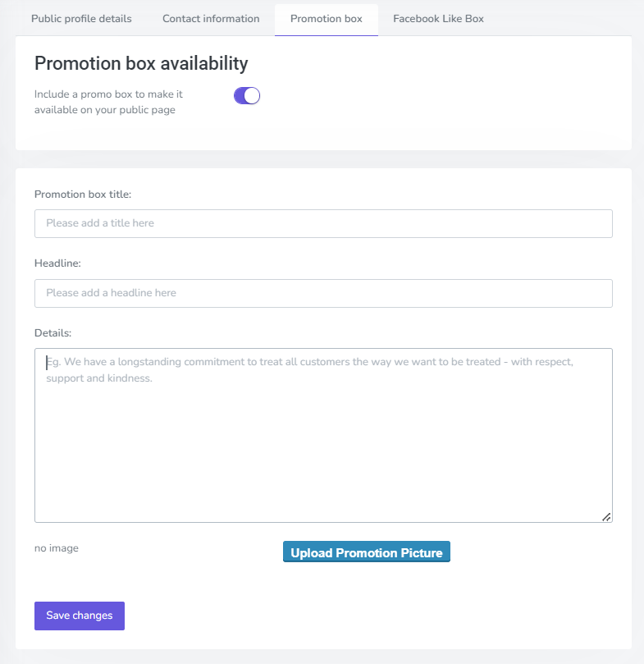The image size is (644, 664).
Task: Click the 'no image' placeholder text
Action: pyautogui.click(x=57, y=548)
